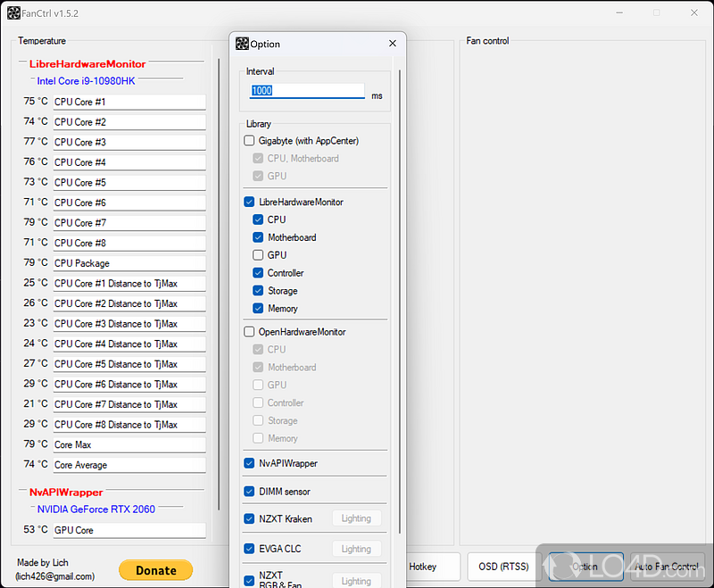Click the 79 °C value beside CPU Package

(36, 262)
